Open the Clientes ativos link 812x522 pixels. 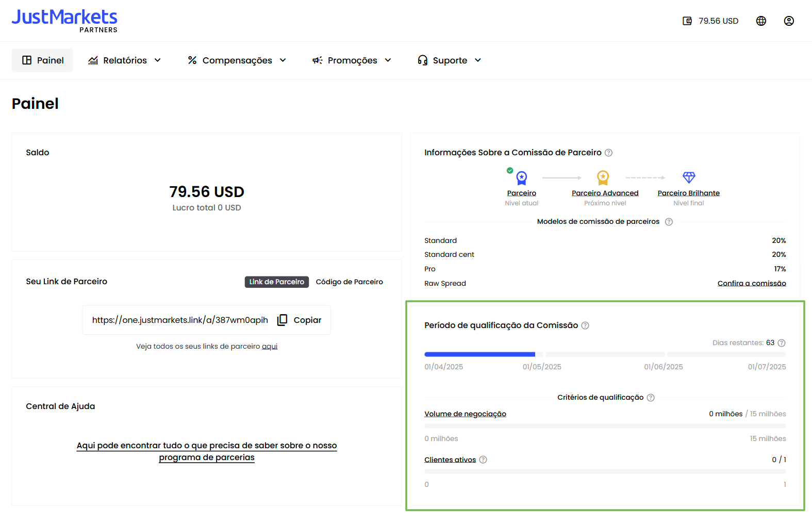[x=450, y=460]
